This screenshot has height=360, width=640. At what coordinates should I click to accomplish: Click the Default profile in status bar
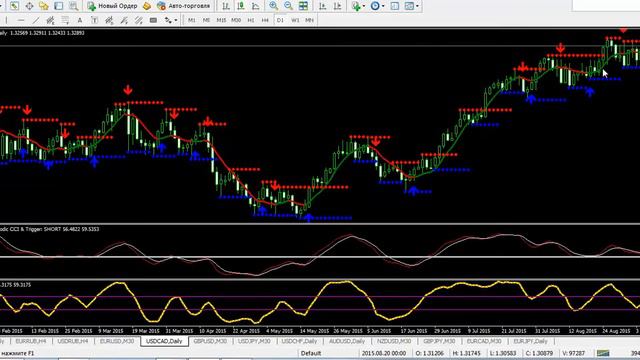pos(311,353)
